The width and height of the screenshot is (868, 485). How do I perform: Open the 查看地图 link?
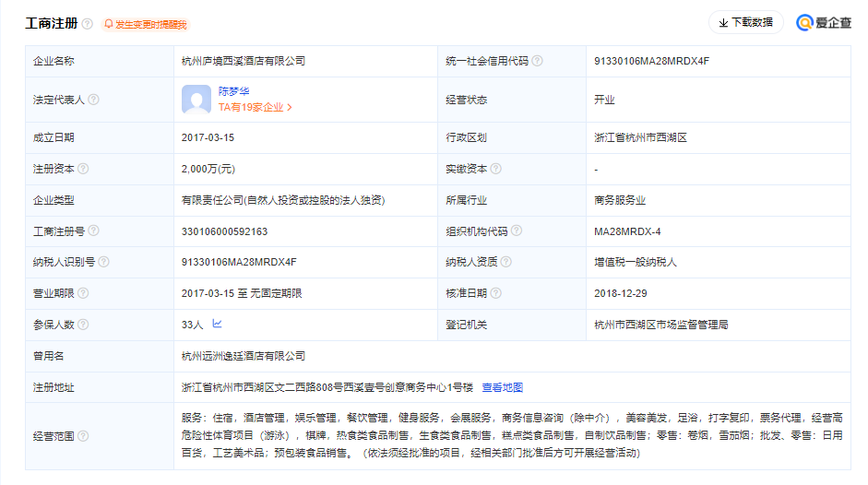coord(502,387)
